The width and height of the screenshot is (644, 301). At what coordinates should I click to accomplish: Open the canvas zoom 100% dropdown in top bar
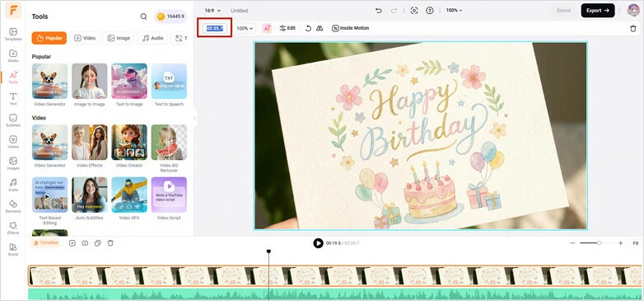455,10
